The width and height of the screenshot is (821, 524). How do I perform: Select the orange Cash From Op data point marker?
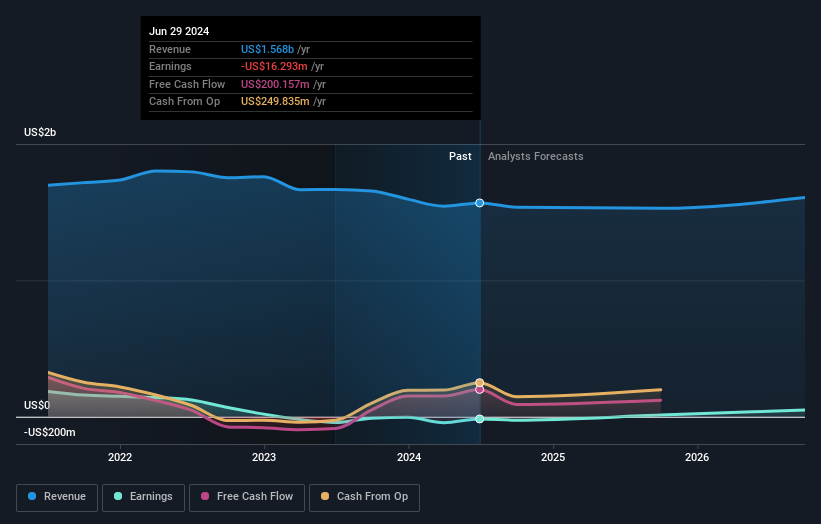480,383
